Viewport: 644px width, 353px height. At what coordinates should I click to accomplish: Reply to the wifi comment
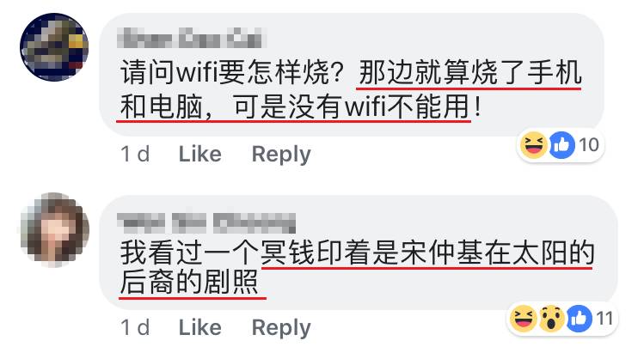point(281,155)
